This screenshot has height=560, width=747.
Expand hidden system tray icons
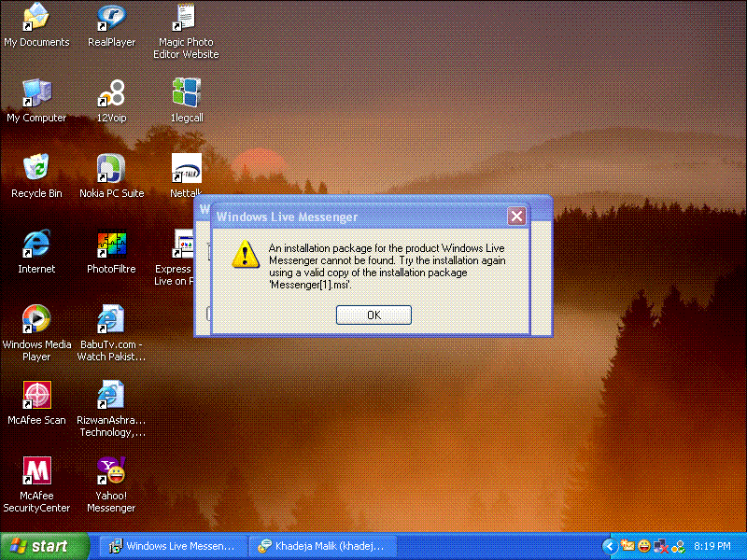[610, 546]
